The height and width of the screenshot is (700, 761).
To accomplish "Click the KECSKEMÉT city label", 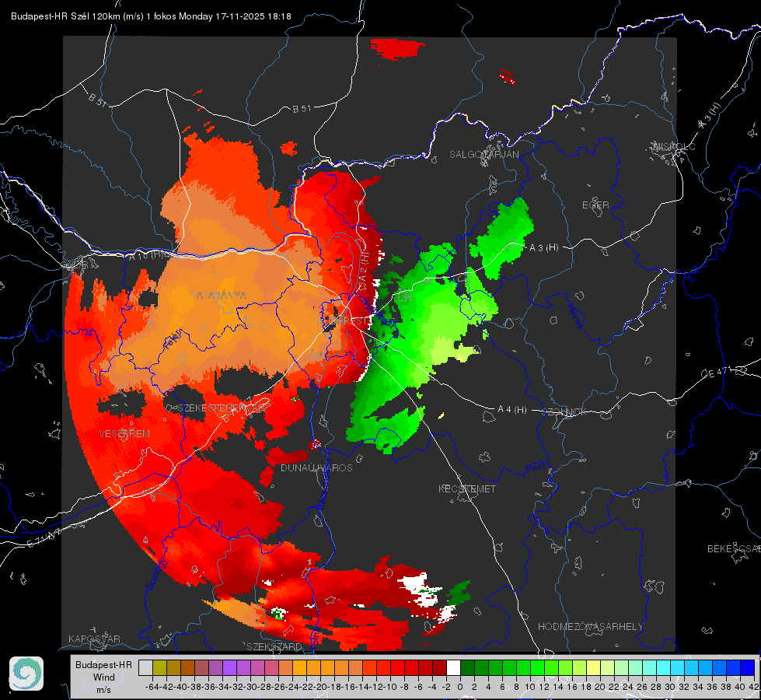I will coord(467,488).
